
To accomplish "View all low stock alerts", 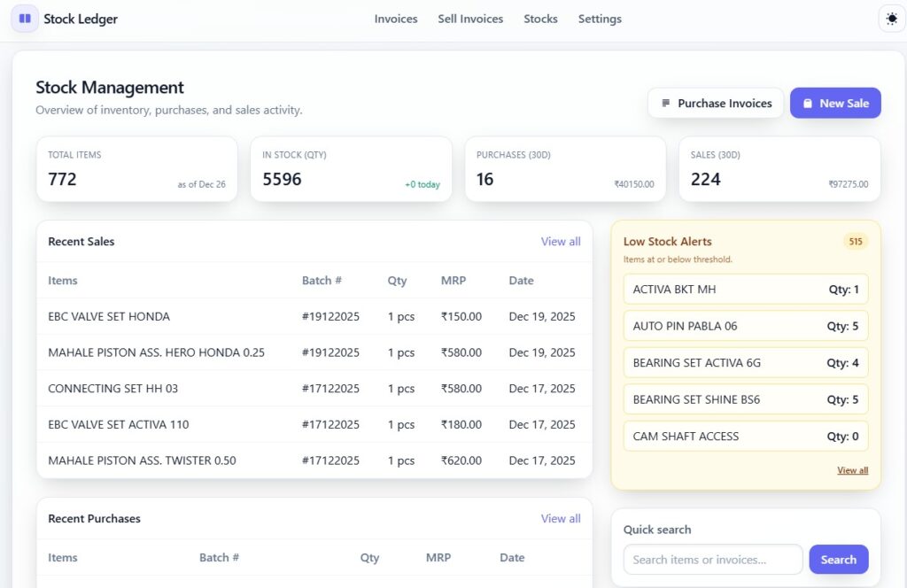I will [852, 470].
